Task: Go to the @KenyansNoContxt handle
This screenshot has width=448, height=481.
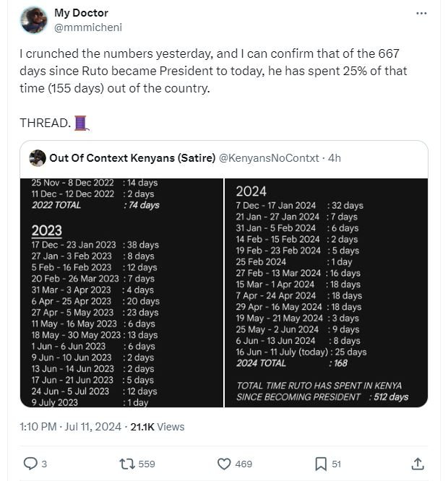Action: [x=269, y=158]
